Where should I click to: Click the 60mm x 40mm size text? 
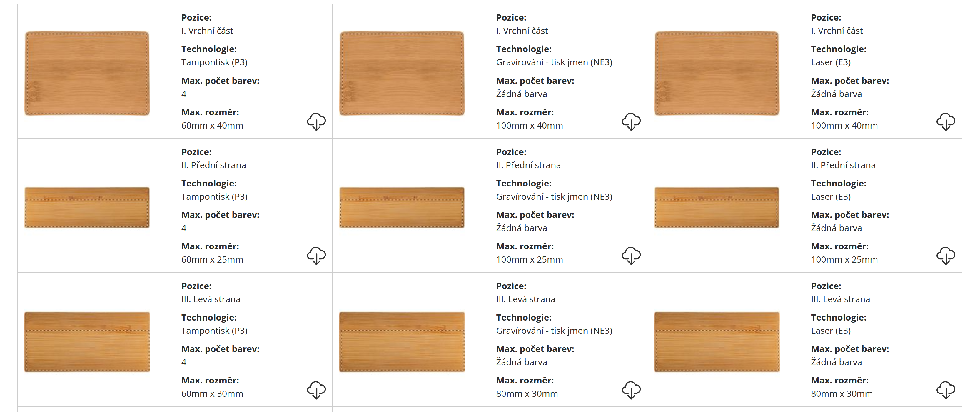pyautogui.click(x=212, y=126)
